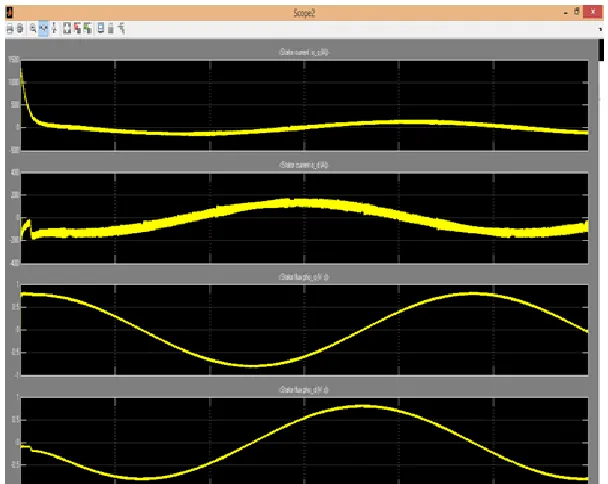Click the bottom Stator flux phis_d plot
Screen dimensions: 608x484
click(x=304, y=441)
